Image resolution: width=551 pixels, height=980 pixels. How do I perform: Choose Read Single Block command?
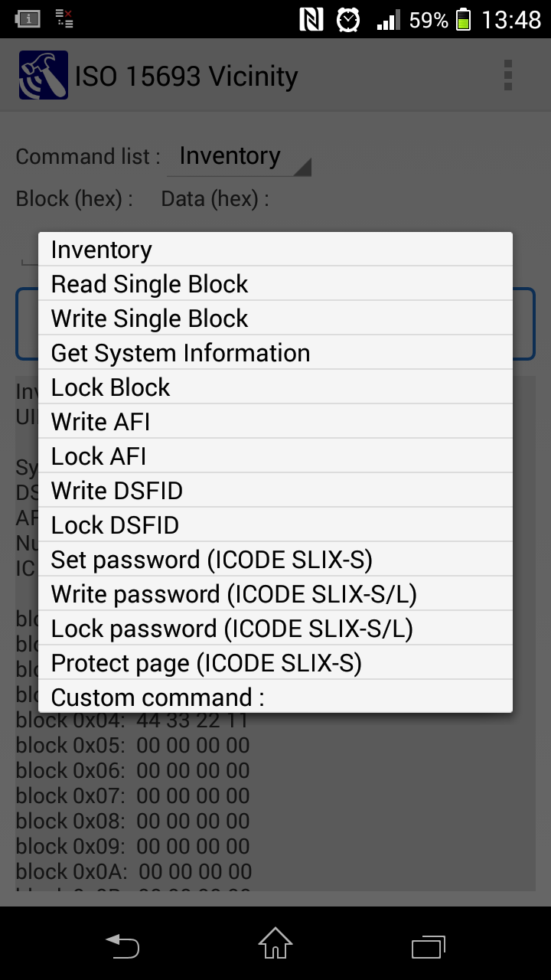[x=275, y=284]
